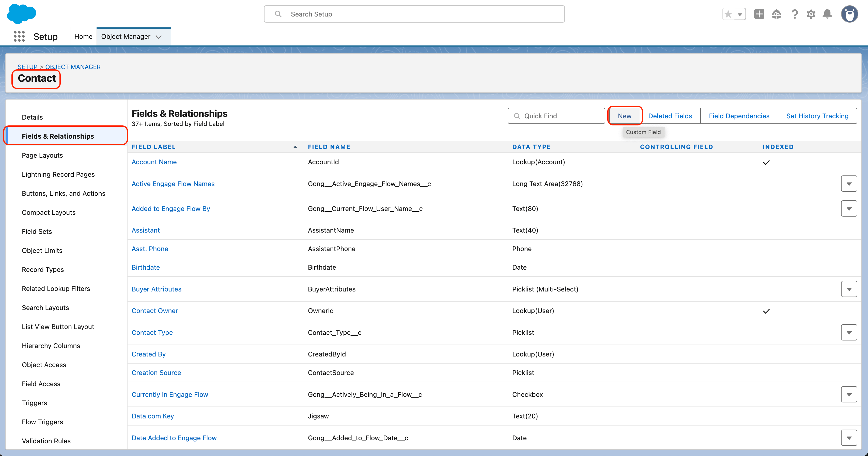Add page to favorites star icon
The image size is (868, 456).
click(x=728, y=14)
